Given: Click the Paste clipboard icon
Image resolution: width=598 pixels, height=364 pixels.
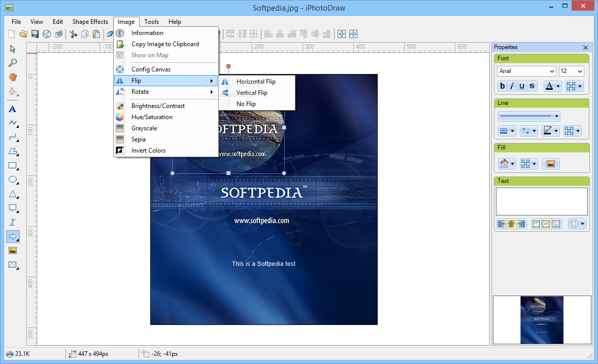Looking at the screenshot, I should pos(96,34).
